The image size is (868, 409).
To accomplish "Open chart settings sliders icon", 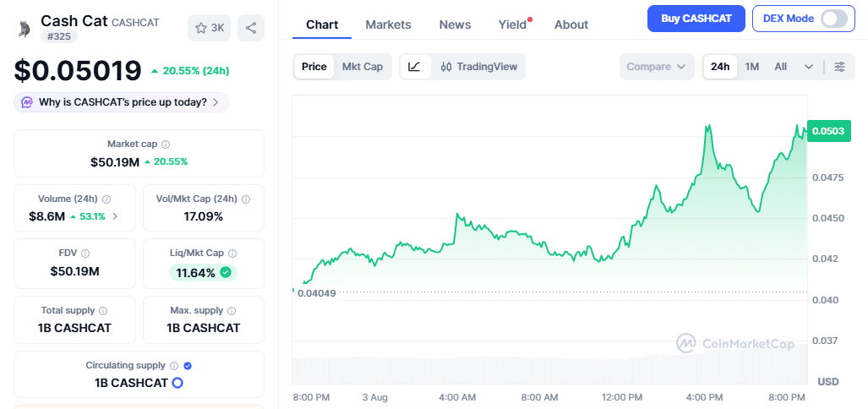I will click(840, 67).
